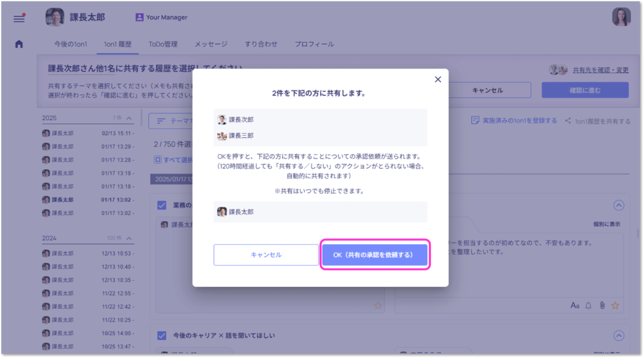The width and height of the screenshot is (644, 358).
Task: Open the テーマ filter dropdown
Action: tap(171, 121)
